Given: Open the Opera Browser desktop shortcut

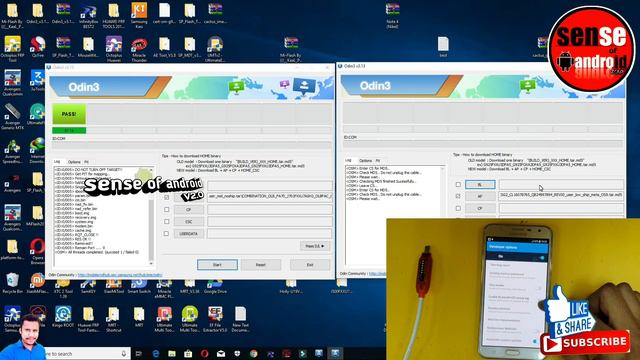Looking at the screenshot, I should tap(37, 251).
